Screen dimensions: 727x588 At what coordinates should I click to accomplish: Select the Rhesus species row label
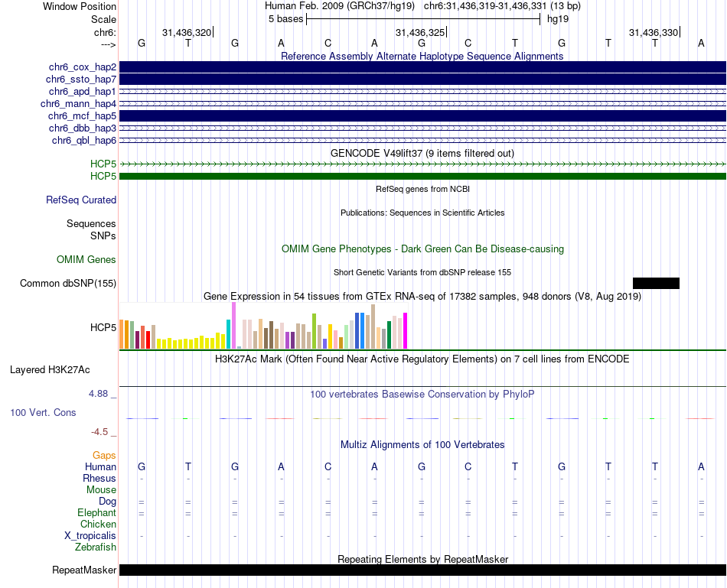99,478
